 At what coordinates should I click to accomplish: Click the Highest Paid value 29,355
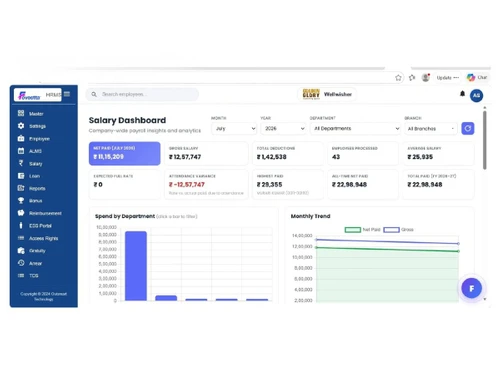tap(269, 184)
